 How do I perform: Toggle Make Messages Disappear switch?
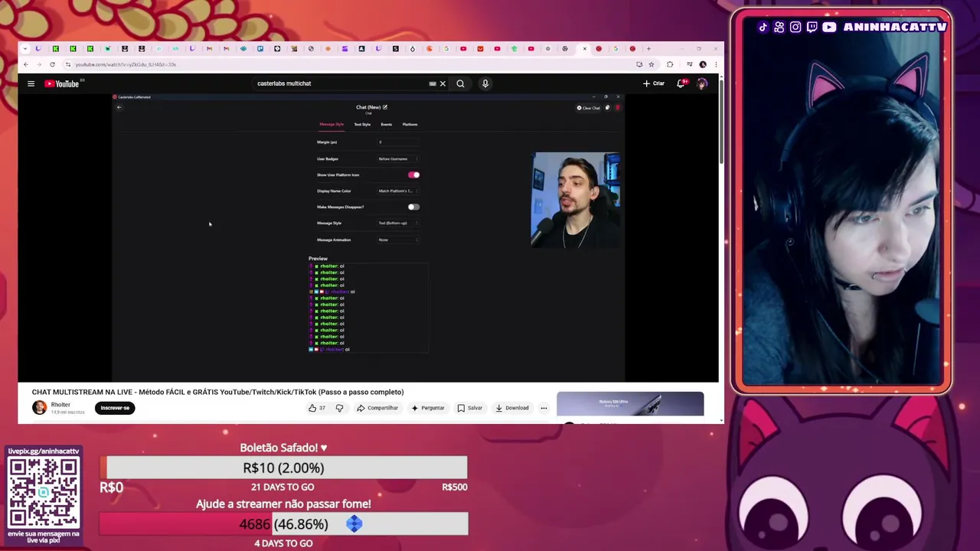pyautogui.click(x=413, y=207)
